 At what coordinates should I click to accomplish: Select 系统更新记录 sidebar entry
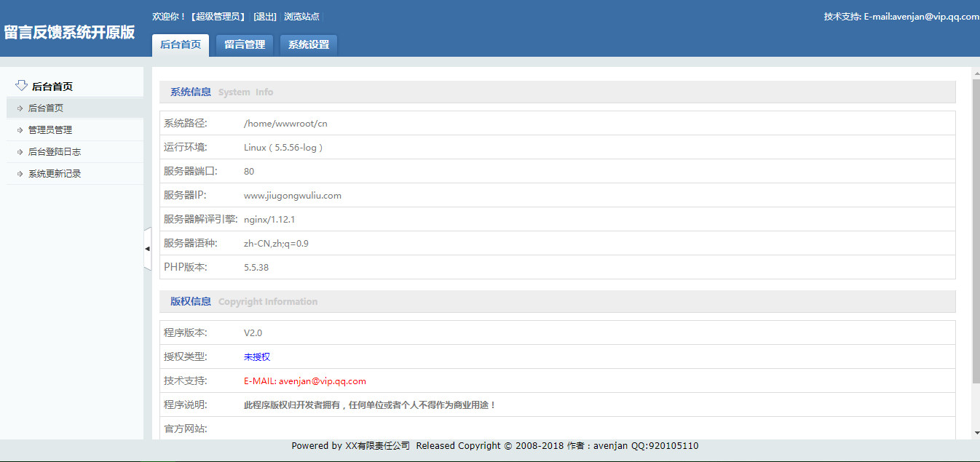(x=54, y=173)
